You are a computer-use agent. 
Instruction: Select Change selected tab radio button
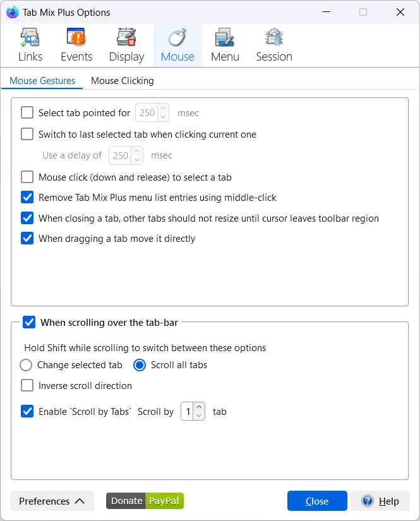coord(26,365)
